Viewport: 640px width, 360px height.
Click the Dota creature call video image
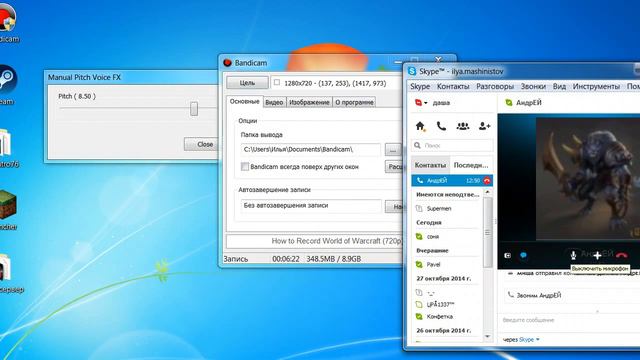(x=588, y=179)
